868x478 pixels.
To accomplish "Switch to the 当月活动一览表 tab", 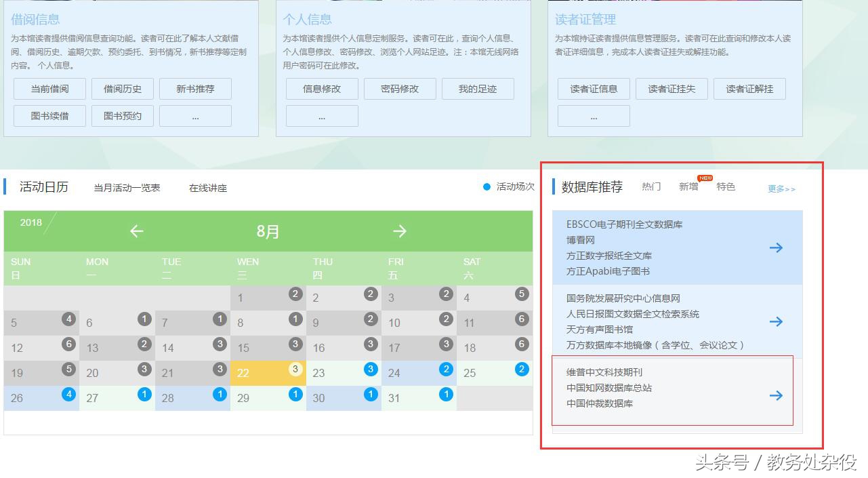I will pyautogui.click(x=126, y=187).
